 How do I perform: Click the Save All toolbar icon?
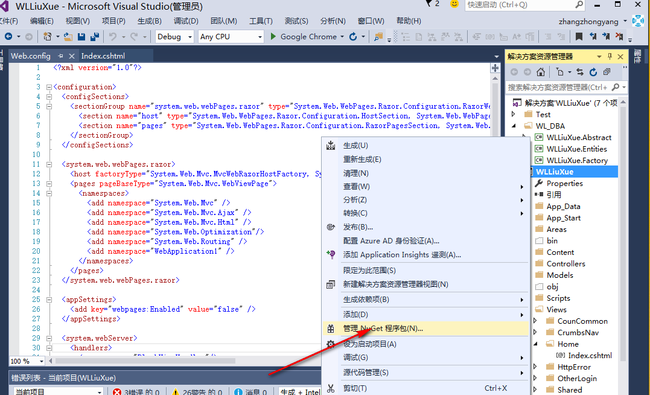coord(95,37)
